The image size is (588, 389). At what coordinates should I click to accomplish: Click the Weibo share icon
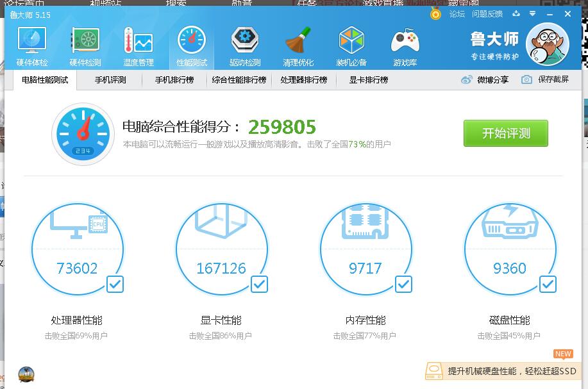point(467,79)
